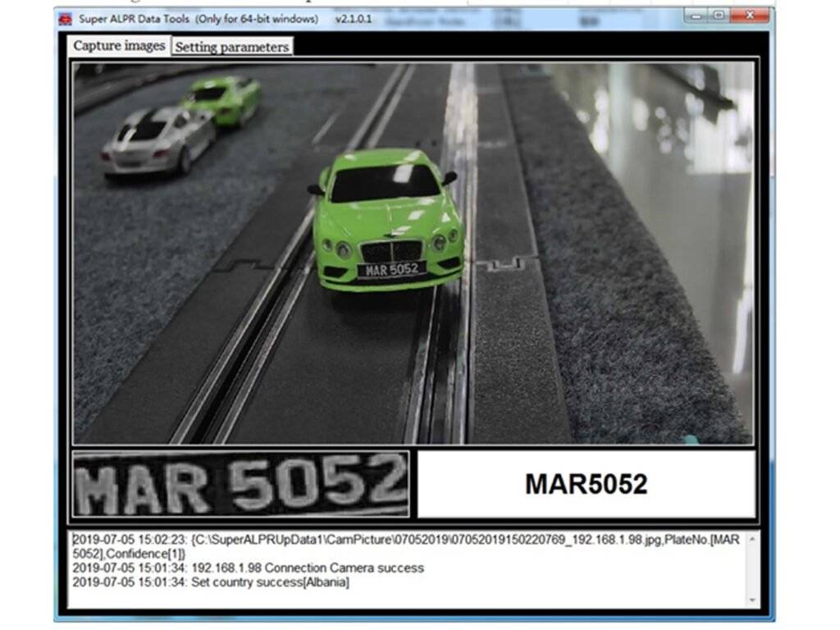Select the recognized plate text MAR5052
This screenshot has height=630, width=840.
point(586,484)
